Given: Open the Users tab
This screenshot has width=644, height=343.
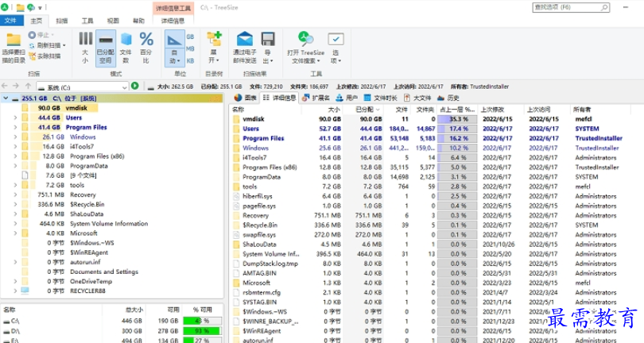Looking at the screenshot, I should click(347, 98).
